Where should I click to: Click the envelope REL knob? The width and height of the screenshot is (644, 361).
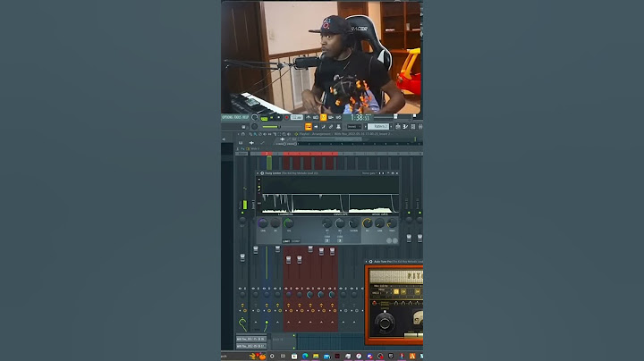(340, 223)
